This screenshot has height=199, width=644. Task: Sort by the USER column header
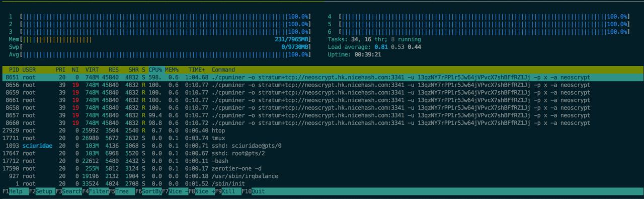click(x=29, y=70)
